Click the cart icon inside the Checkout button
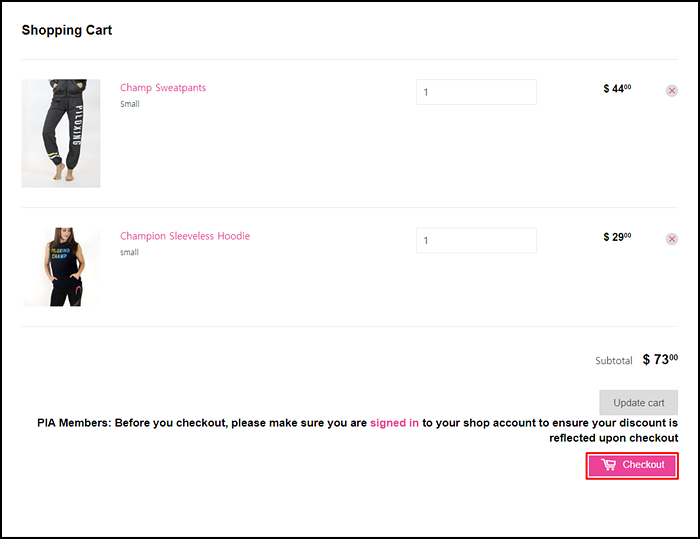 (x=608, y=465)
